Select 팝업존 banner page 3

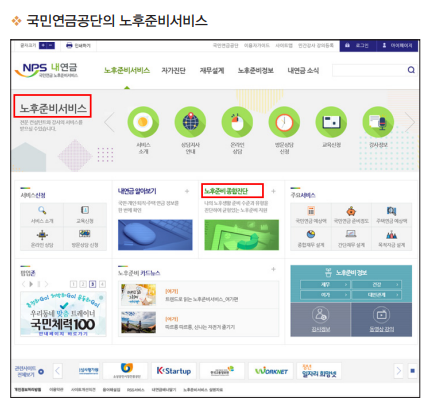(93, 284)
